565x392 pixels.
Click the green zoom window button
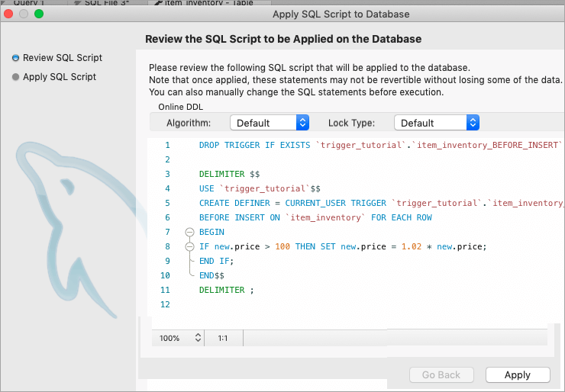[39, 14]
